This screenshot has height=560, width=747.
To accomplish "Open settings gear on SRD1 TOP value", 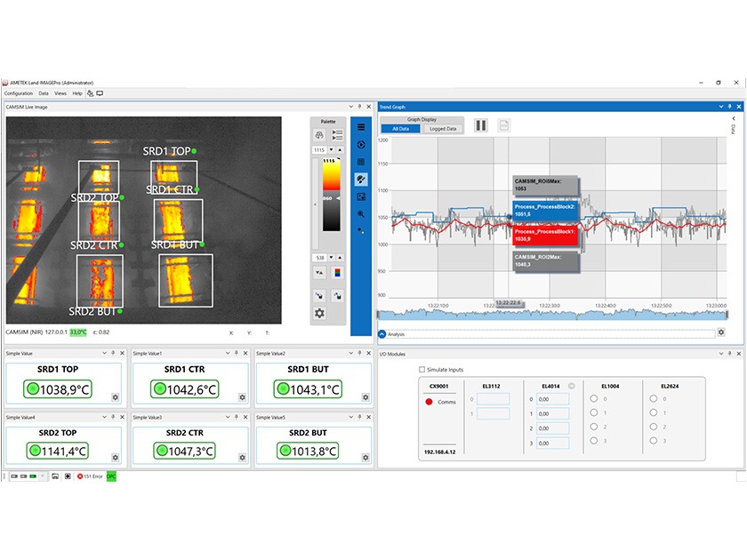I will pos(116,397).
